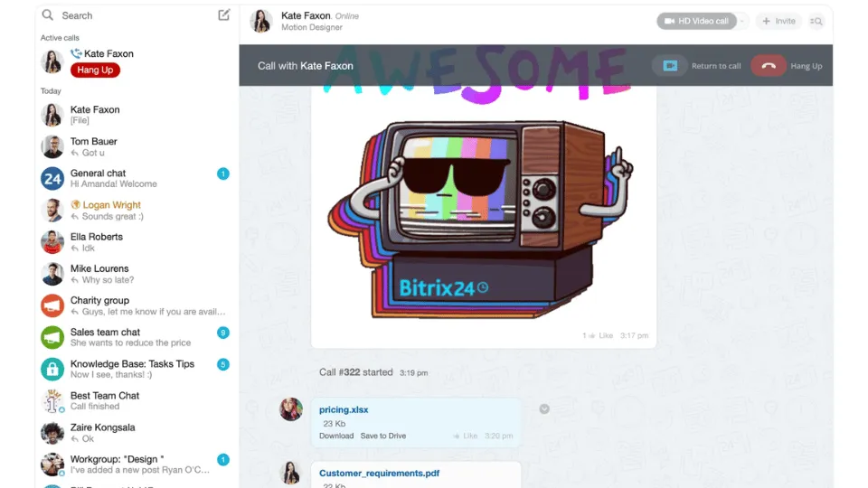Click unread badge on Workgroup Design
868x488 pixels.
(223, 460)
